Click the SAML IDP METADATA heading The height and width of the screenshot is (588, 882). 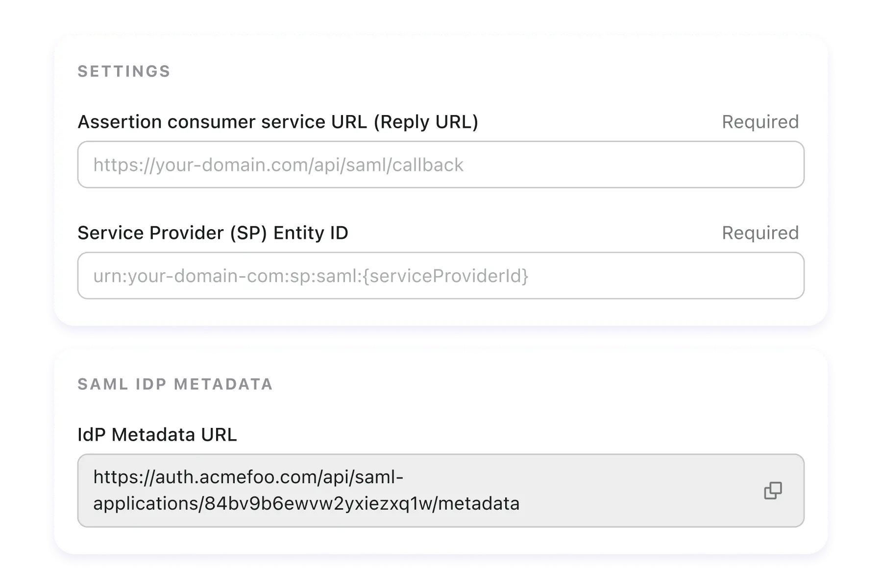click(175, 384)
